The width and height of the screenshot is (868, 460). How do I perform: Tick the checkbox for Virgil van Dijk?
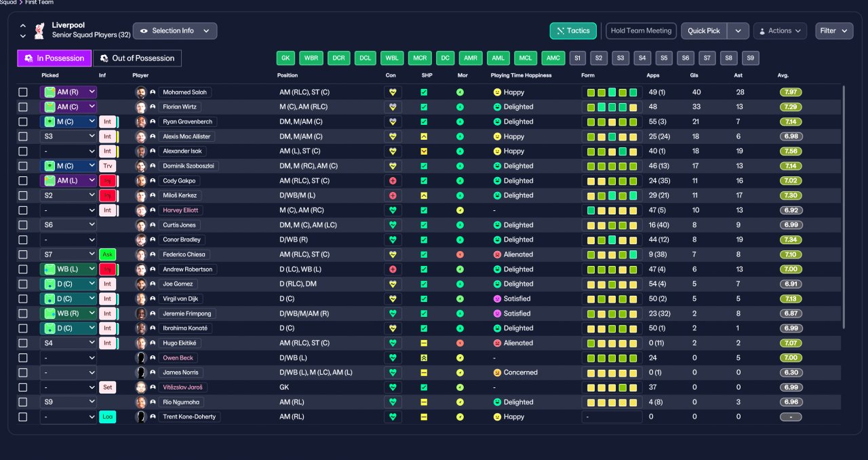[23, 299]
